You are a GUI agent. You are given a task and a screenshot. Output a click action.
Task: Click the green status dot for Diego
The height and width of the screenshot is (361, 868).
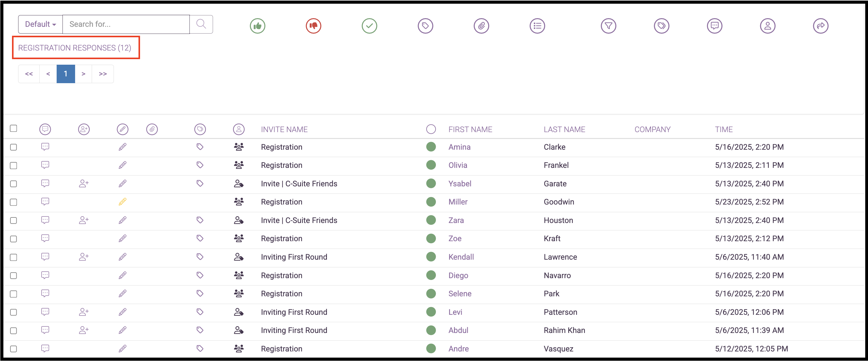pos(431,275)
